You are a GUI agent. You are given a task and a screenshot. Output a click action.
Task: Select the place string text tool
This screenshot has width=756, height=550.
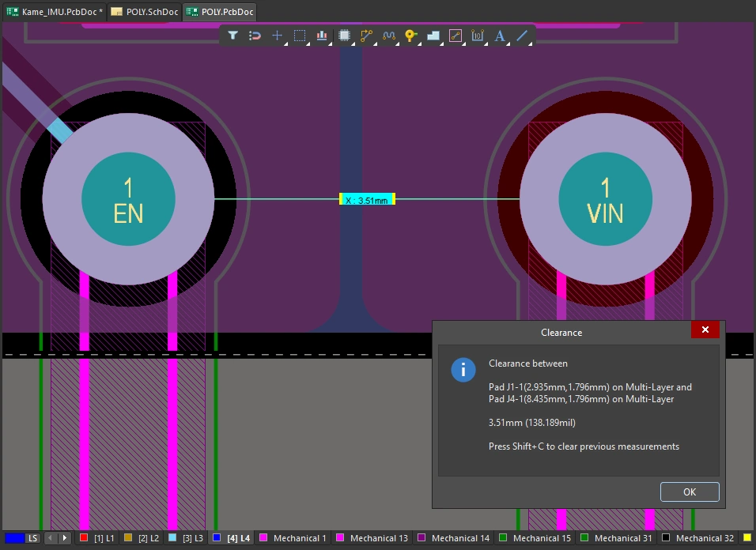500,36
